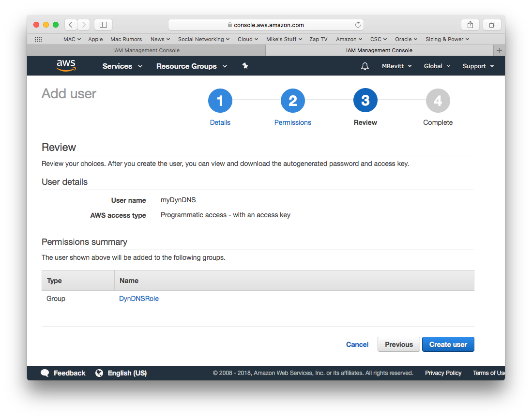Open the Global region dropdown
Image resolution: width=532 pixels, height=419 pixels.
tap(437, 66)
